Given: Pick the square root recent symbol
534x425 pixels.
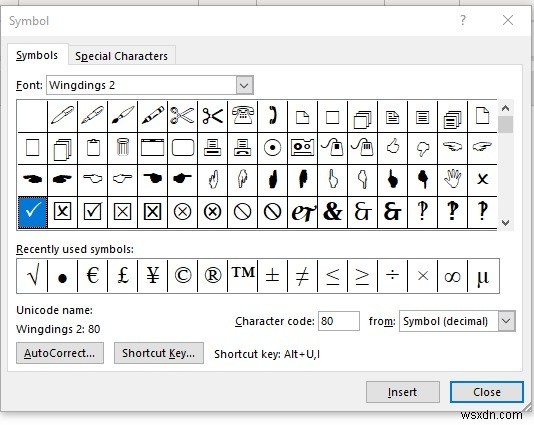Looking at the screenshot, I should 32,276.
